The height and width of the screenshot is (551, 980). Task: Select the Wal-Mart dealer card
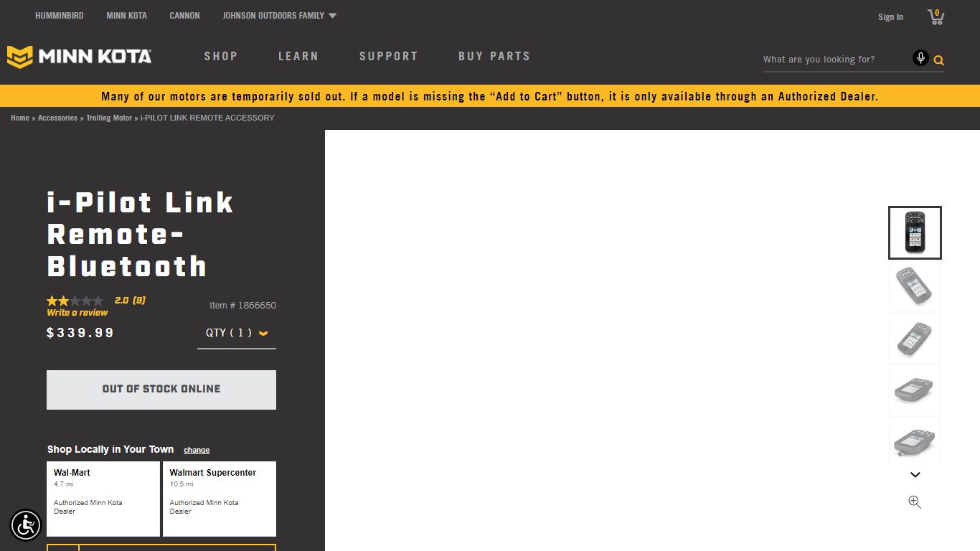103,499
